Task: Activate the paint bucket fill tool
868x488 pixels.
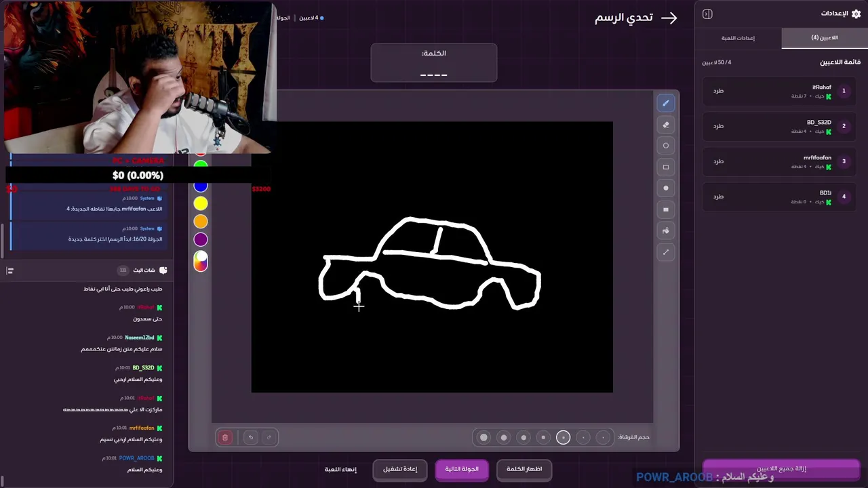Action: point(665,230)
